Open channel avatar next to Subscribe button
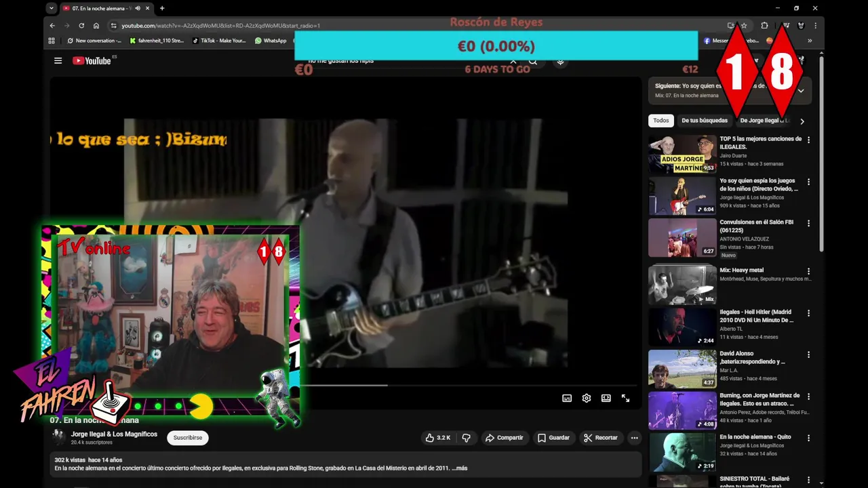 click(59, 438)
